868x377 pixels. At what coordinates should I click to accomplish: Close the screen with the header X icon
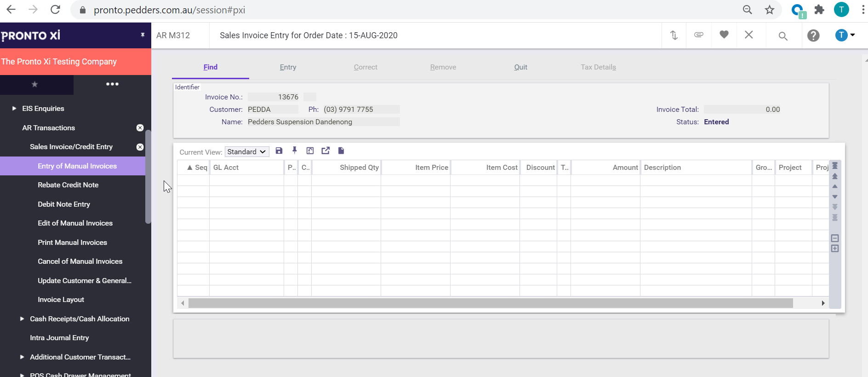[x=749, y=35]
